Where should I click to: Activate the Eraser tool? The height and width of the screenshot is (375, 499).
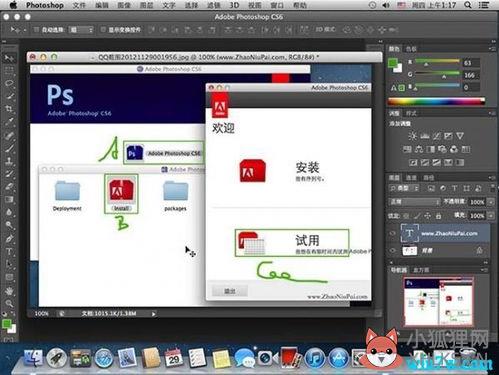[x=9, y=187]
